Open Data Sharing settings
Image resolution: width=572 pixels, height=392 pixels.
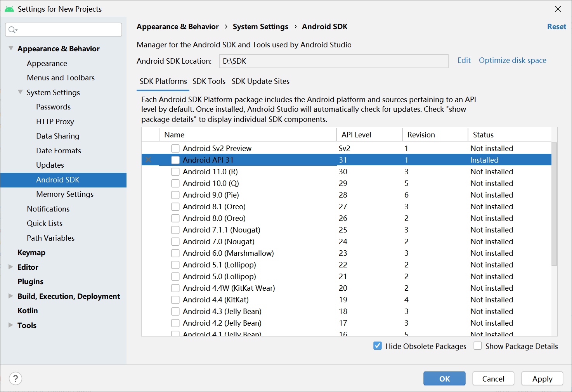(x=58, y=136)
